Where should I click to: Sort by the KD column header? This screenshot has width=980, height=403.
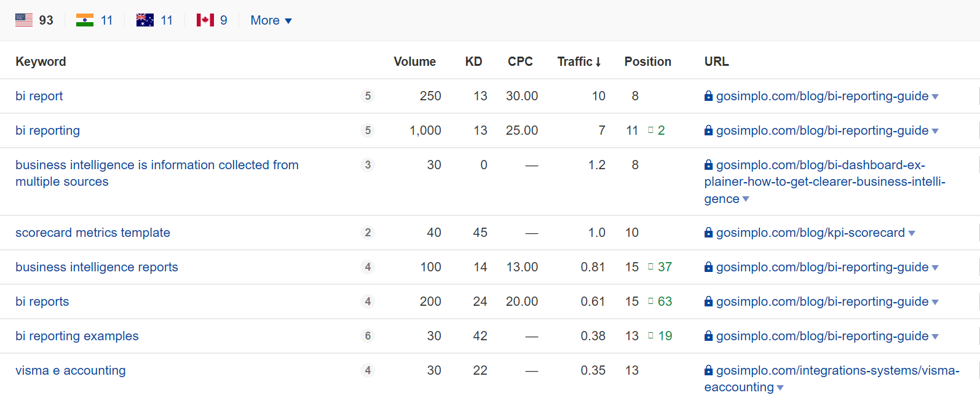point(473,62)
